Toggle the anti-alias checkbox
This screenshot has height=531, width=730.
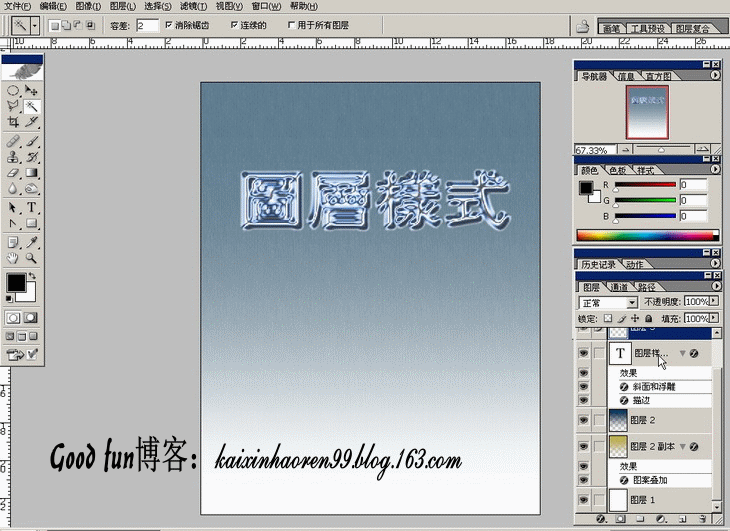click(x=169, y=25)
